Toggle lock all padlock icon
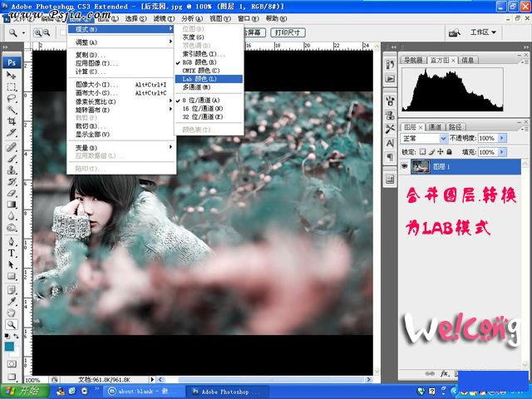 [x=449, y=151]
